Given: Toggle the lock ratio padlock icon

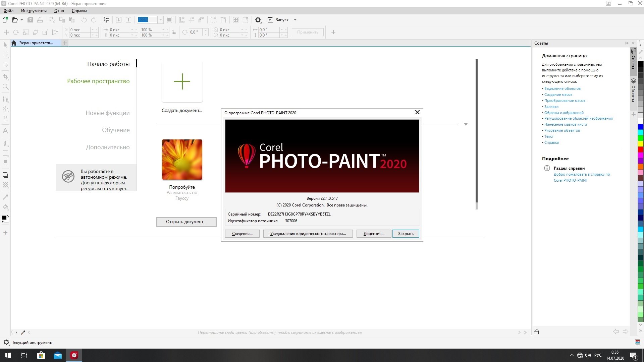Looking at the screenshot, I should (174, 33).
